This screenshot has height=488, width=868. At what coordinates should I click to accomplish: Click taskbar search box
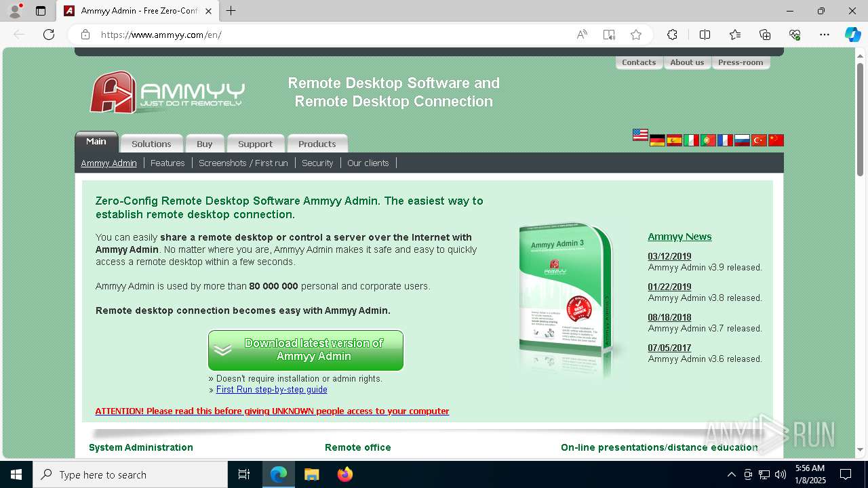click(130, 474)
